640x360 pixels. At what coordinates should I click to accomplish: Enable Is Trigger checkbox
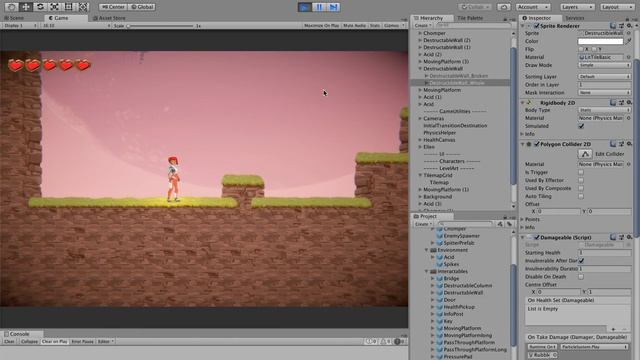click(x=581, y=172)
